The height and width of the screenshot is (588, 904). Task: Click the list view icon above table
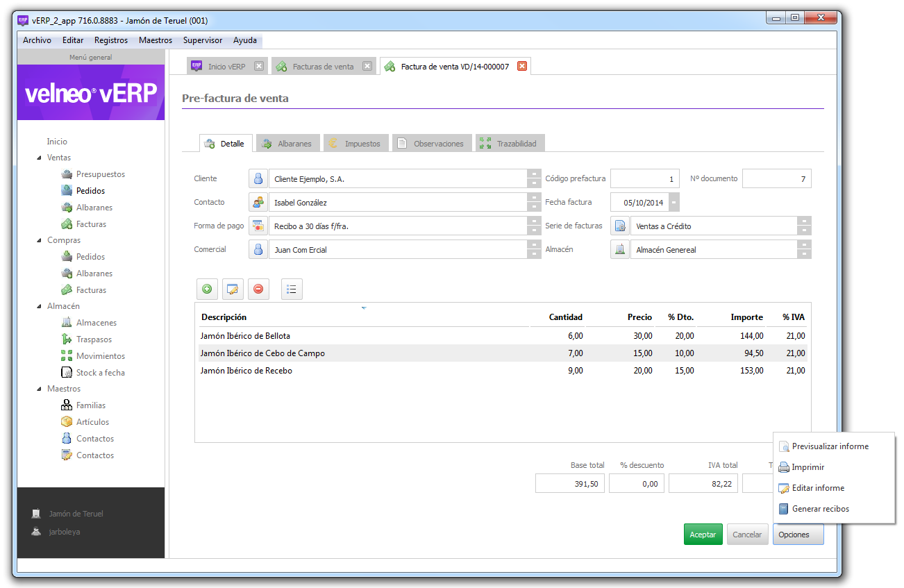[x=292, y=289]
